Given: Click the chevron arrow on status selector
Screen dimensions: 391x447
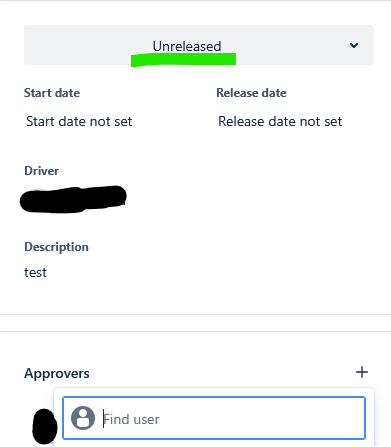Looking at the screenshot, I should (x=354, y=45).
